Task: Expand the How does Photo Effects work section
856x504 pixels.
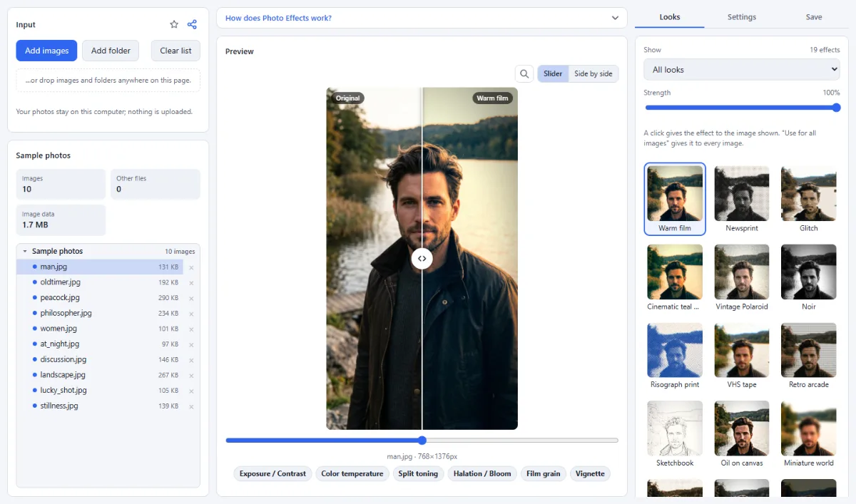Action: [422, 18]
